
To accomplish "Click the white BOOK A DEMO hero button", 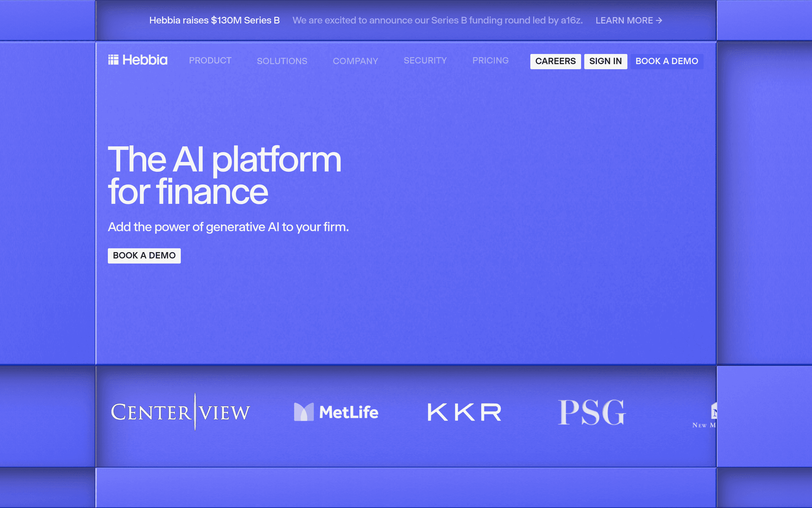I will pos(144,256).
